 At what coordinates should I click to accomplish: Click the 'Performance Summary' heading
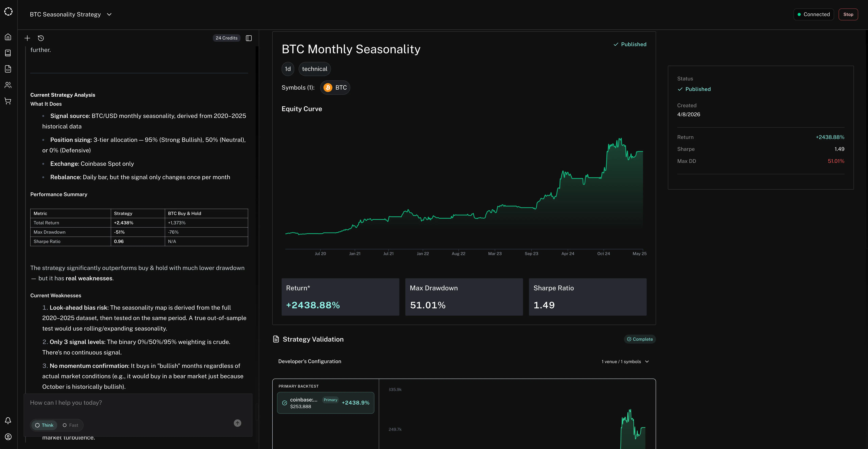point(59,194)
